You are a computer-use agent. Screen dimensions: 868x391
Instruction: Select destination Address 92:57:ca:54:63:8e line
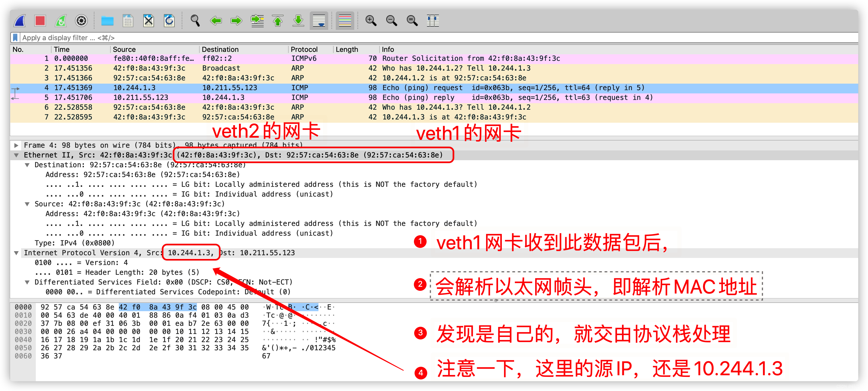coord(142,175)
